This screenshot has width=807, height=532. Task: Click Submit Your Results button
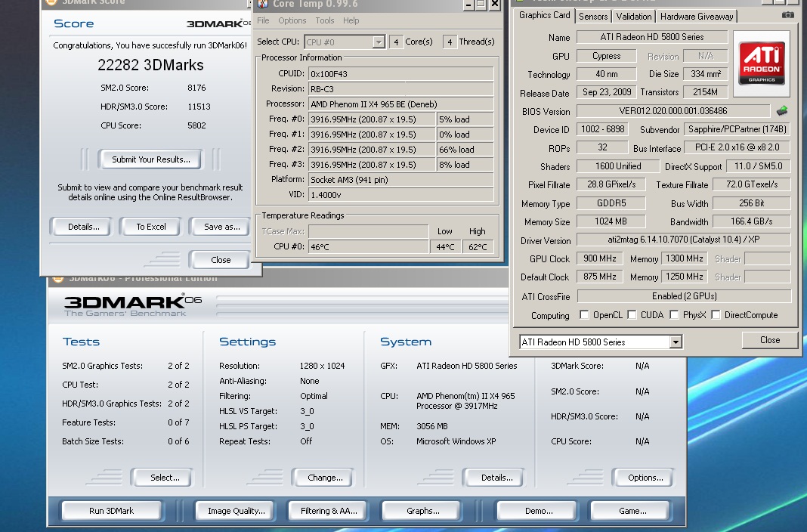151,159
